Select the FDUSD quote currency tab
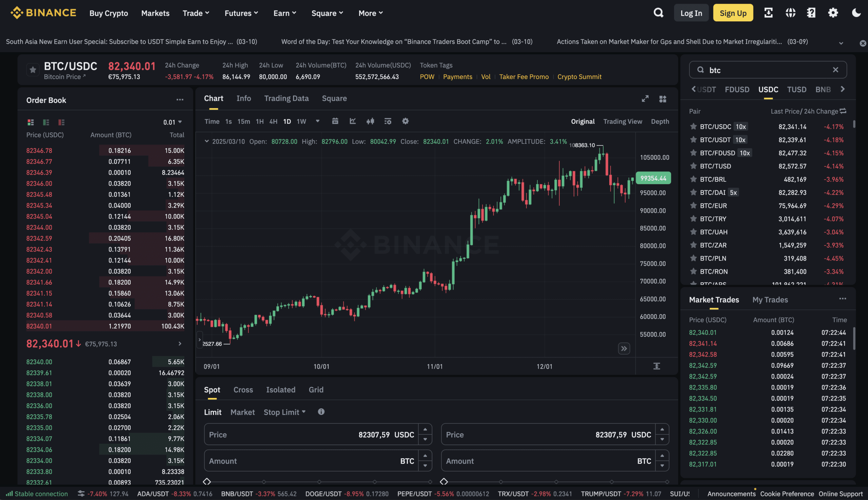The image size is (868, 500). tap(736, 90)
